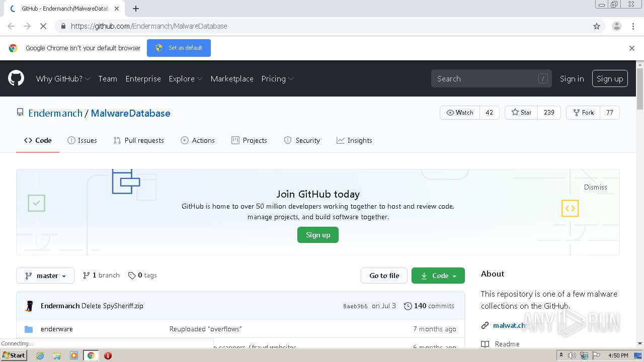The image size is (644, 362).
Task: Expand the Why GitHub? menu
Action: click(x=63, y=79)
